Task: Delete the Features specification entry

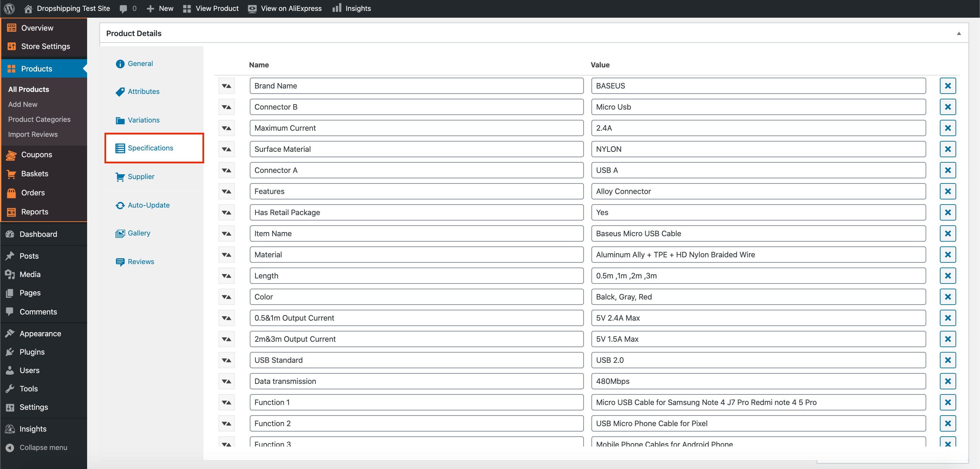Action: pyautogui.click(x=947, y=191)
